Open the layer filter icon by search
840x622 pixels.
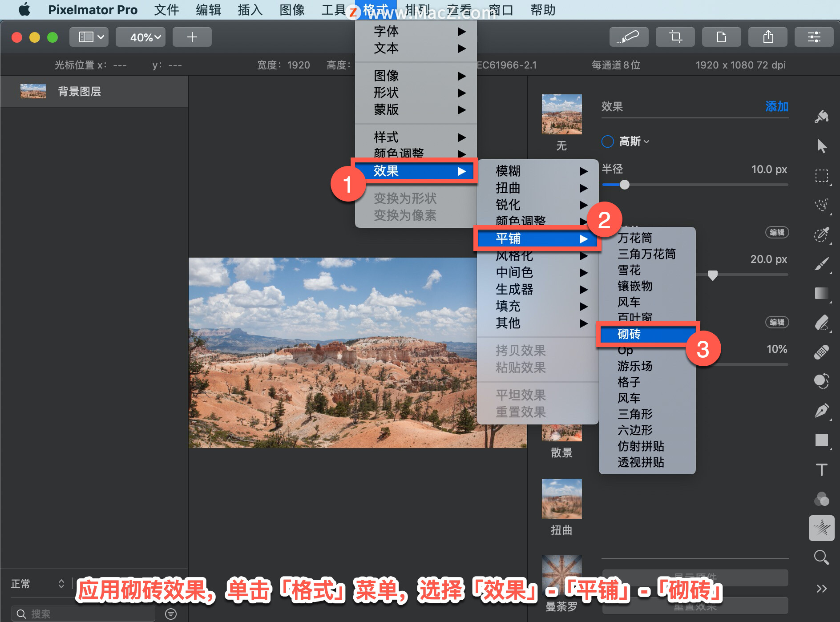coord(170,614)
